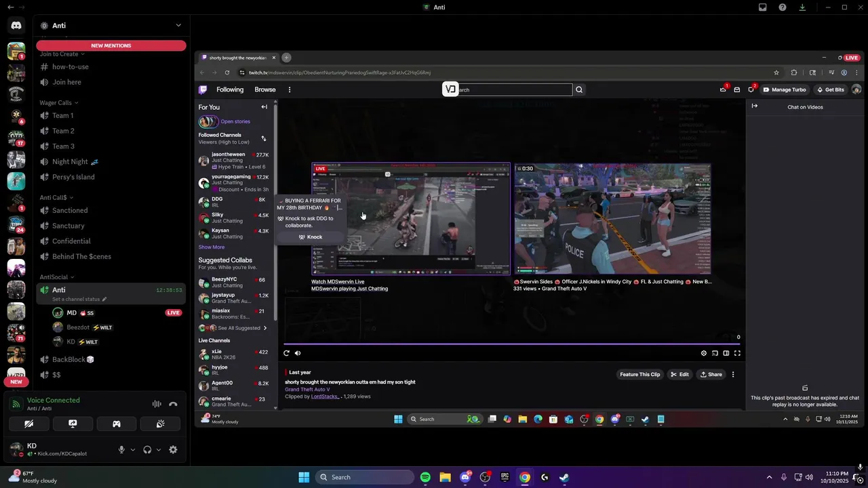Click the streamed Twitch clip thumbnail 0:30
Viewport: 868px width, 488px height.
[x=612, y=219]
